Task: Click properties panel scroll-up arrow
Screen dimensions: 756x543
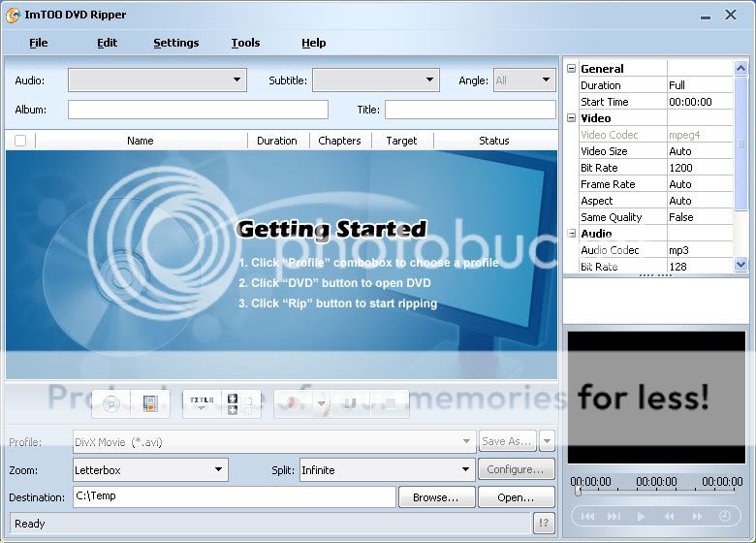Action: click(x=740, y=69)
